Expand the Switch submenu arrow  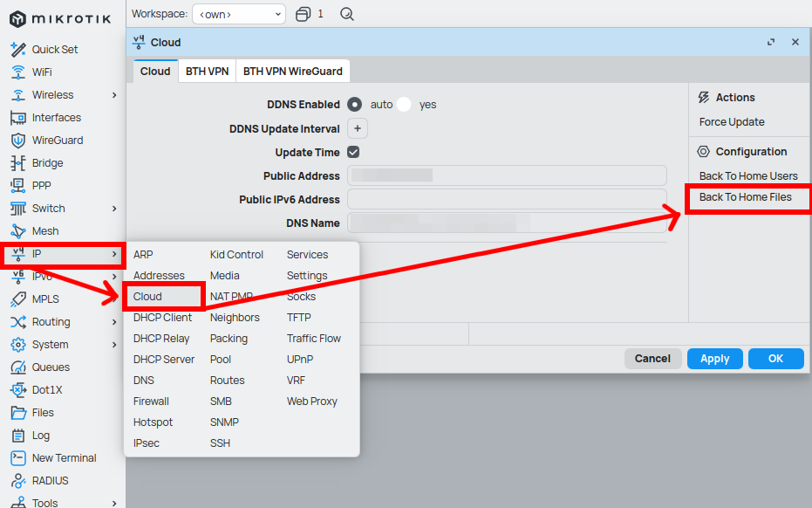tap(114, 209)
